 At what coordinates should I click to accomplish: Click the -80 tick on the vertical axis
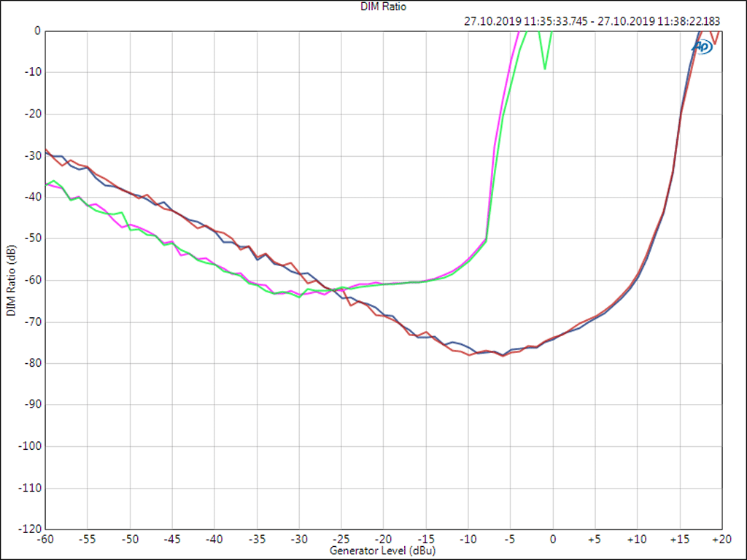[31, 363]
